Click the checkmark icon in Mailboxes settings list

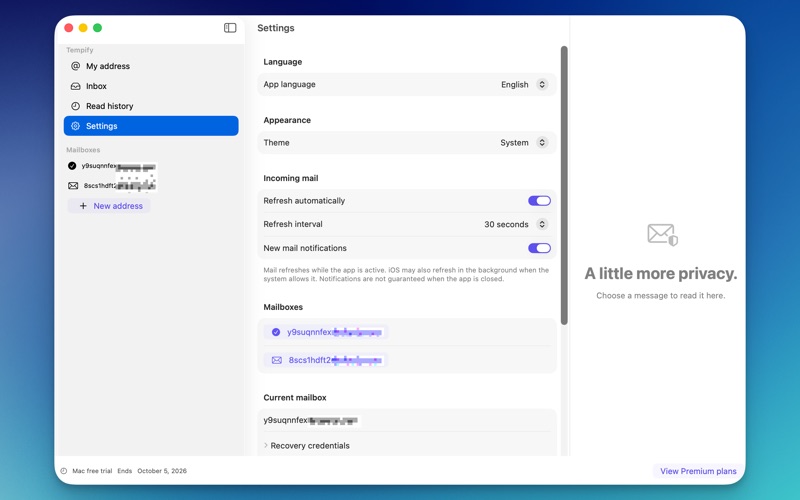pos(276,332)
